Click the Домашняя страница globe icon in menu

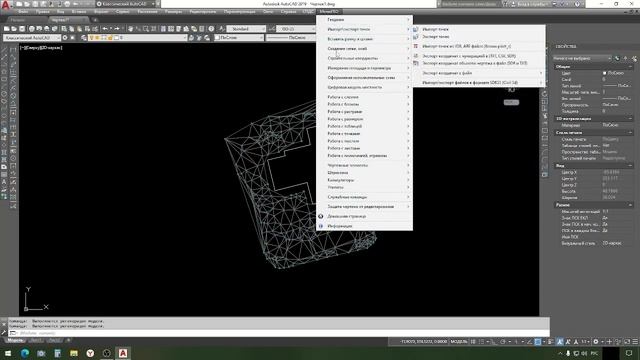coord(321,216)
